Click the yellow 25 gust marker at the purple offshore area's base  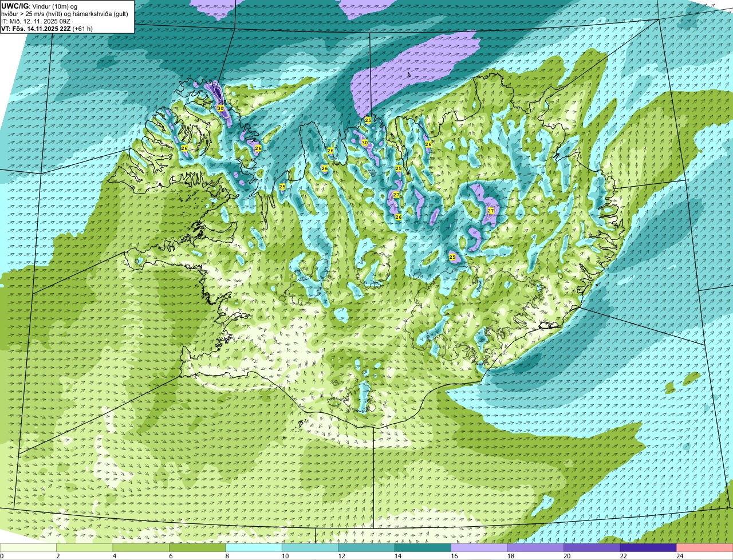[x=368, y=120]
